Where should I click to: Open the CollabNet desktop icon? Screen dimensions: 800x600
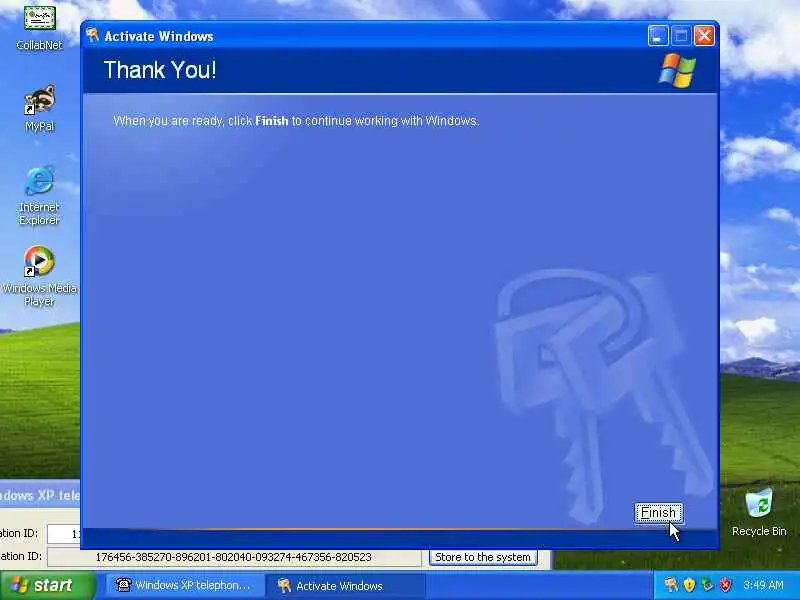pyautogui.click(x=39, y=28)
